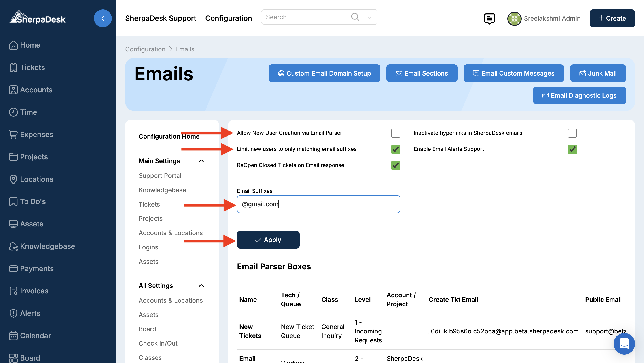Click the Tickets sidebar icon

13,68
